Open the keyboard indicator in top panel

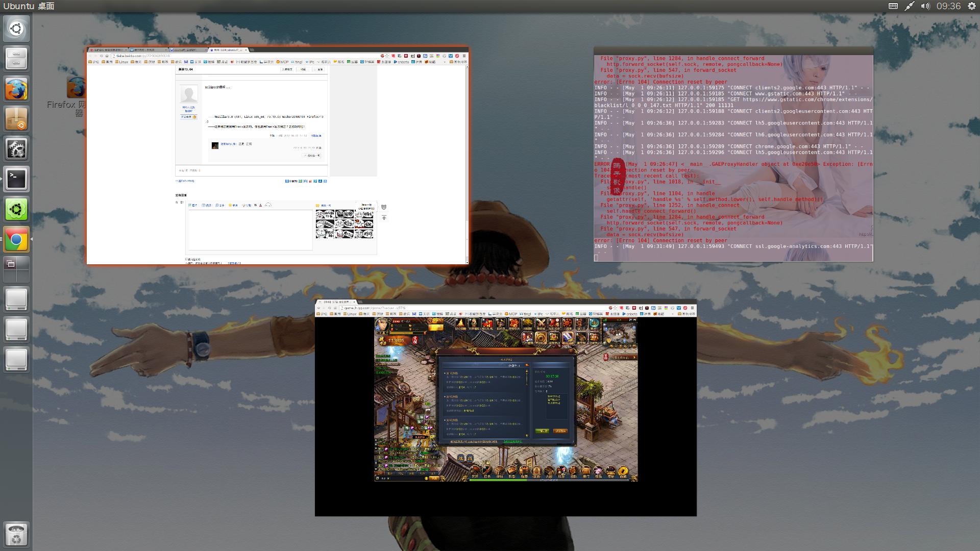point(893,6)
